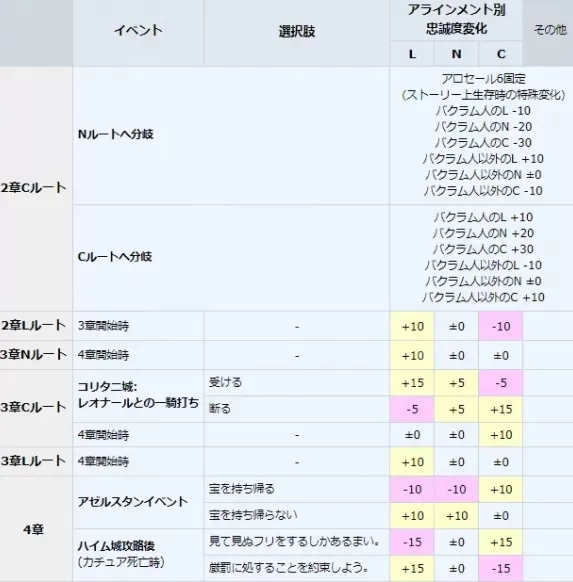Click the N -10 value in 宝を持ち帰る row
This screenshot has width=573, height=582.
[456, 489]
